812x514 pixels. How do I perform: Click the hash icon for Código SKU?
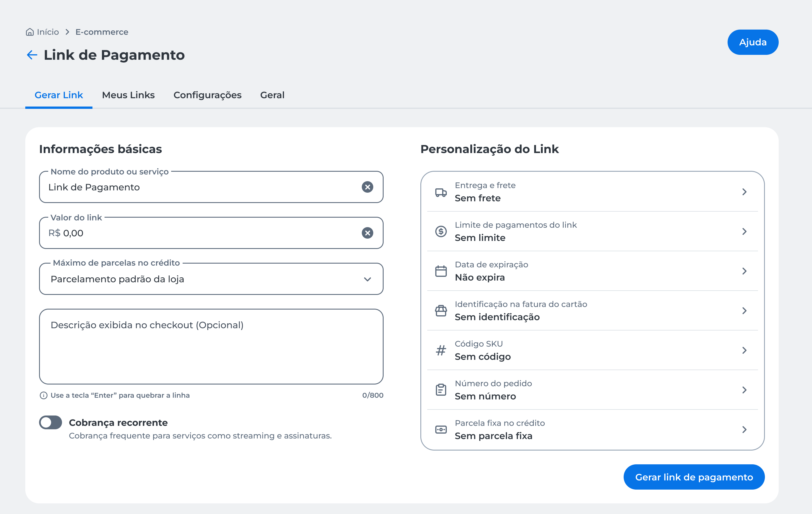point(441,350)
